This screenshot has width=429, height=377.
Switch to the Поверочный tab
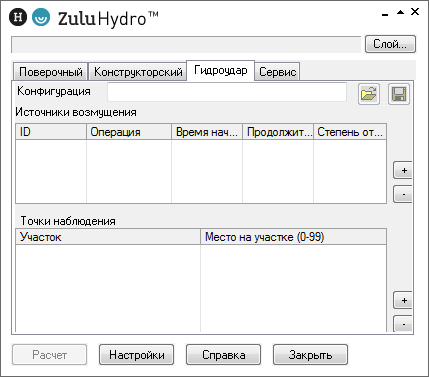point(51,72)
